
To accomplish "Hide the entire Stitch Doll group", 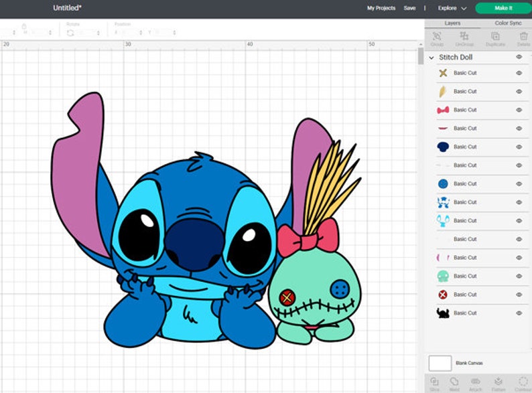I will tap(519, 57).
